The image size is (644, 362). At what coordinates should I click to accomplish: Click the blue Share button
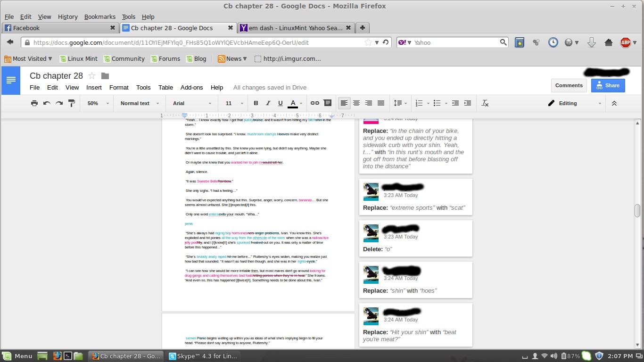[608, 85]
